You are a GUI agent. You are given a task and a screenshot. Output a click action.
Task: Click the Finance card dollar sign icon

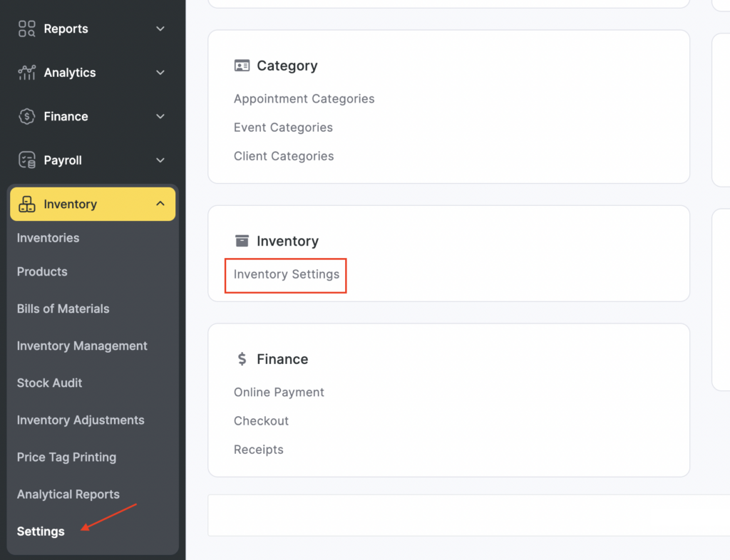pos(242,359)
